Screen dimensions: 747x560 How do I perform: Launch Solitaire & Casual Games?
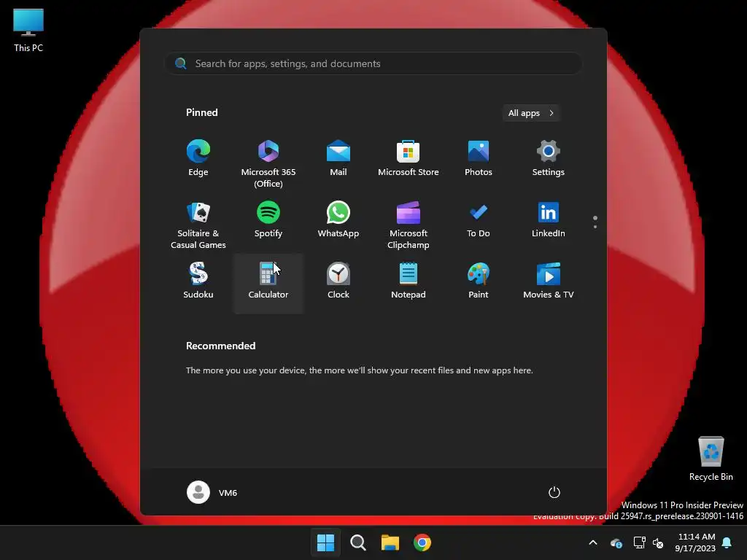pyautogui.click(x=198, y=225)
